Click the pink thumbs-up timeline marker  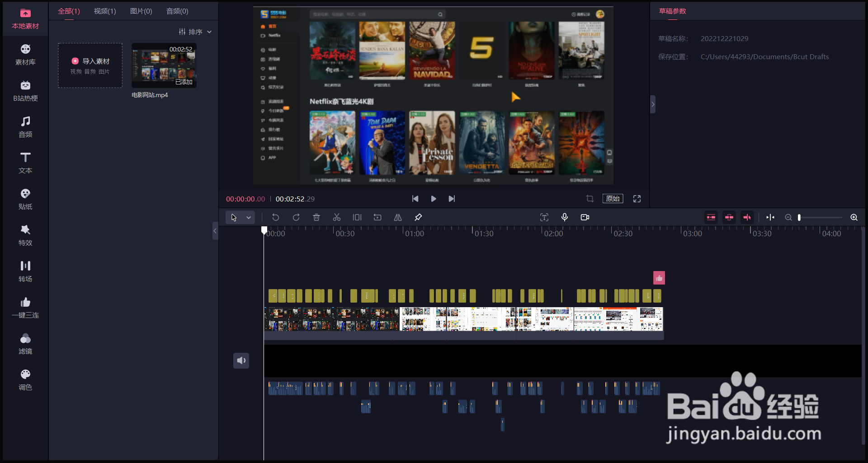(x=659, y=278)
